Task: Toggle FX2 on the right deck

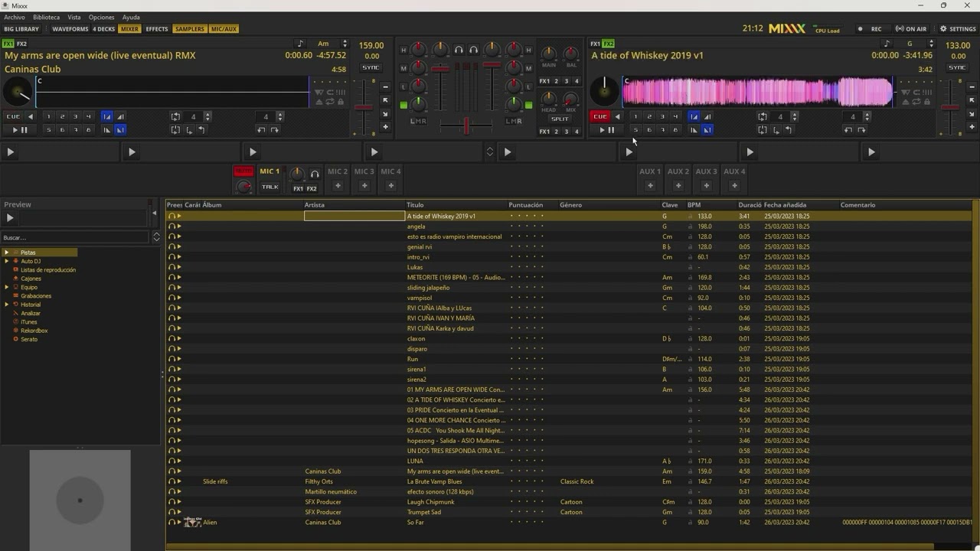Action: (608, 44)
